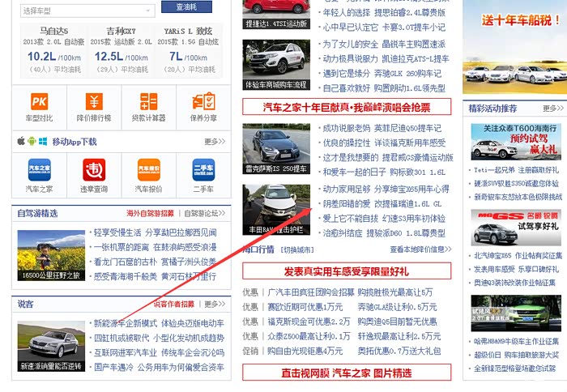Open 成功说服老妈 英菲尼迪Q50提车记
Viewport: 567px width, 392px height.
pos(382,128)
